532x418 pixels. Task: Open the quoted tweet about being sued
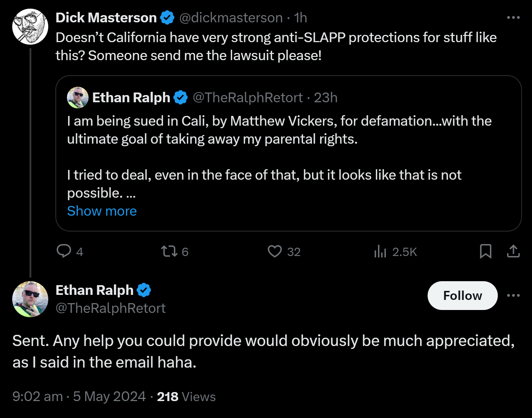point(289,153)
